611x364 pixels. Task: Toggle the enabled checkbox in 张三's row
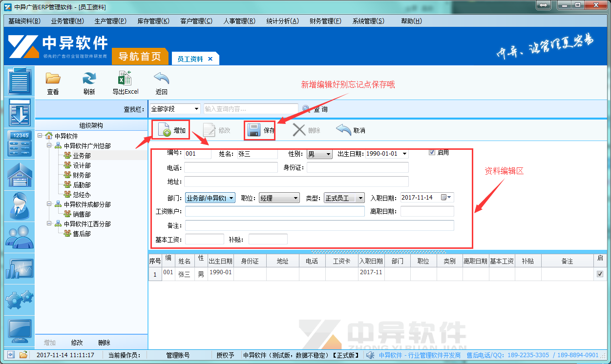600,274
